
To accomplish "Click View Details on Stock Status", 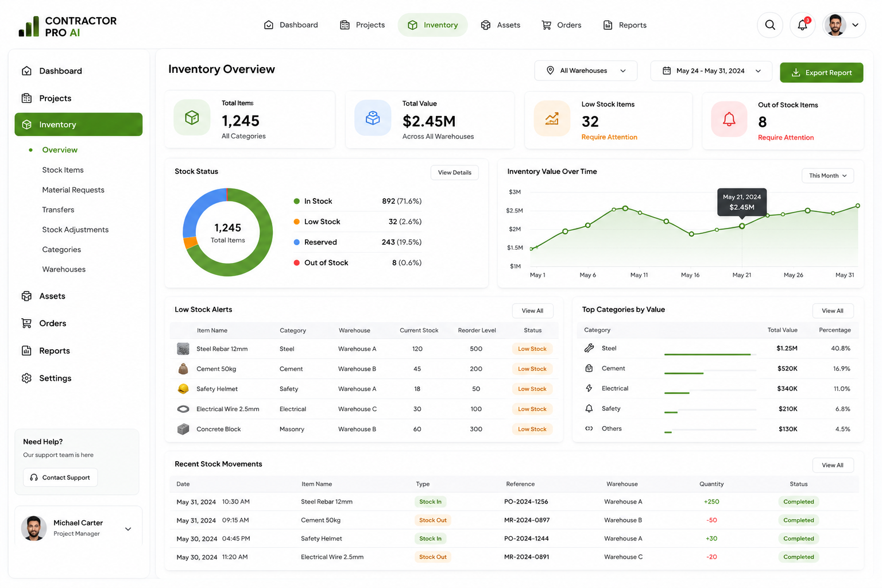I will click(454, 173).
